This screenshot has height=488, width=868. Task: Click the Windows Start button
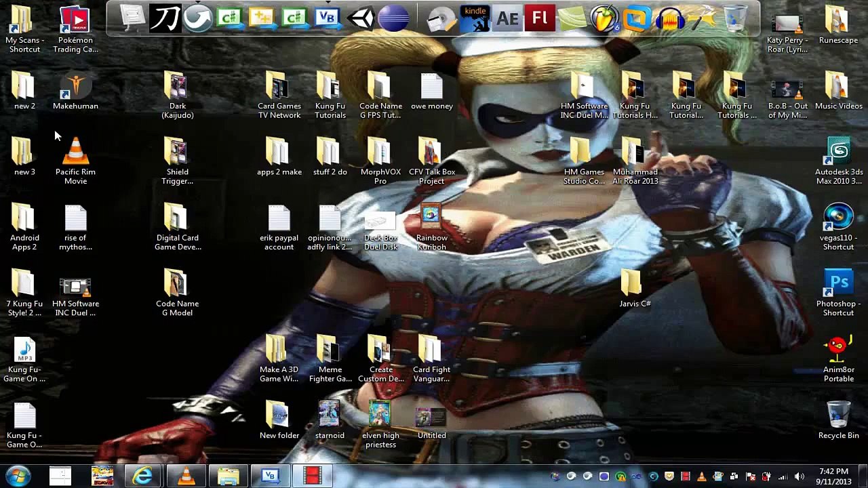[18, 476]
